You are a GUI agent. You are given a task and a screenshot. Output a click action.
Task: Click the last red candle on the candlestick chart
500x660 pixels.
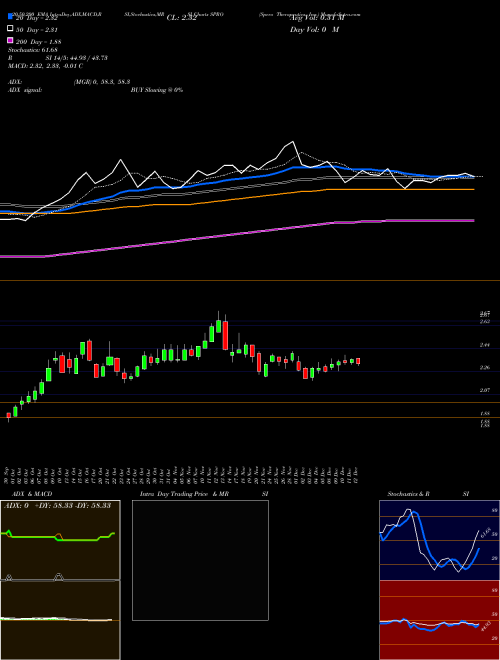point(358,361)
